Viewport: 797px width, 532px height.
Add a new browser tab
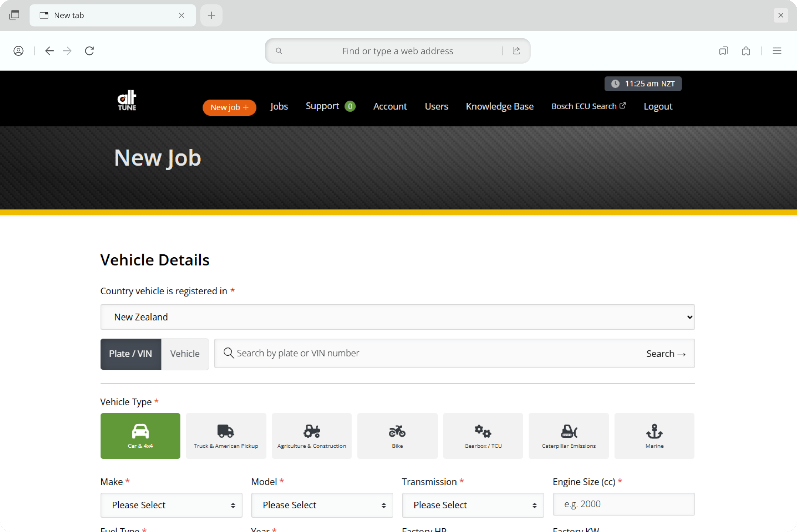click(211, 15)
